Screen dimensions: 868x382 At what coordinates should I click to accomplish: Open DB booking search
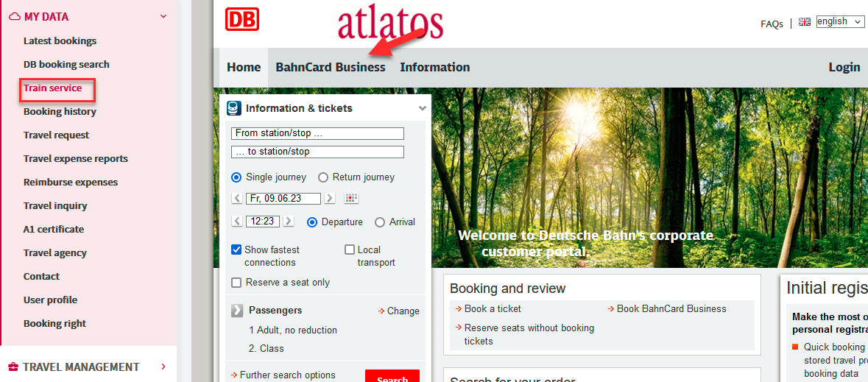point(66,64)
